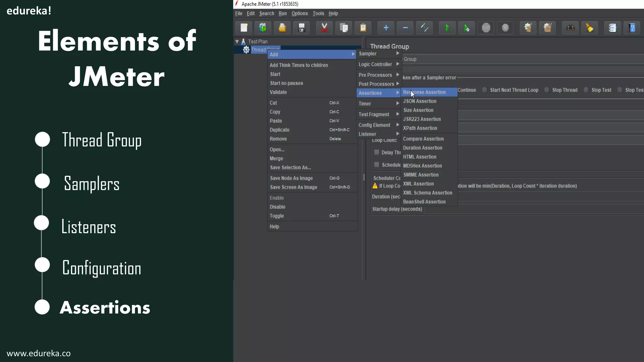Viewport: 644px width, 362px height.
Task: Open the Options menu
Action: [299, 14]
